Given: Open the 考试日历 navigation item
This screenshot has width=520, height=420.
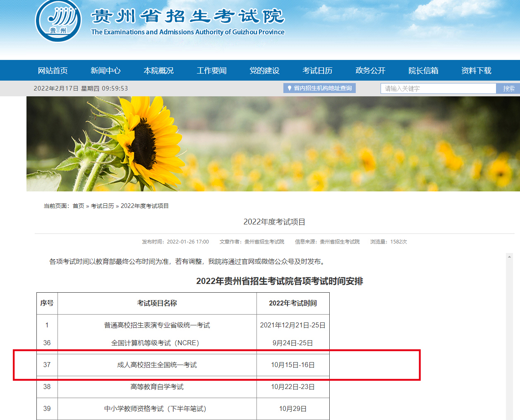Looking at the screenshot, I should 317,70.
